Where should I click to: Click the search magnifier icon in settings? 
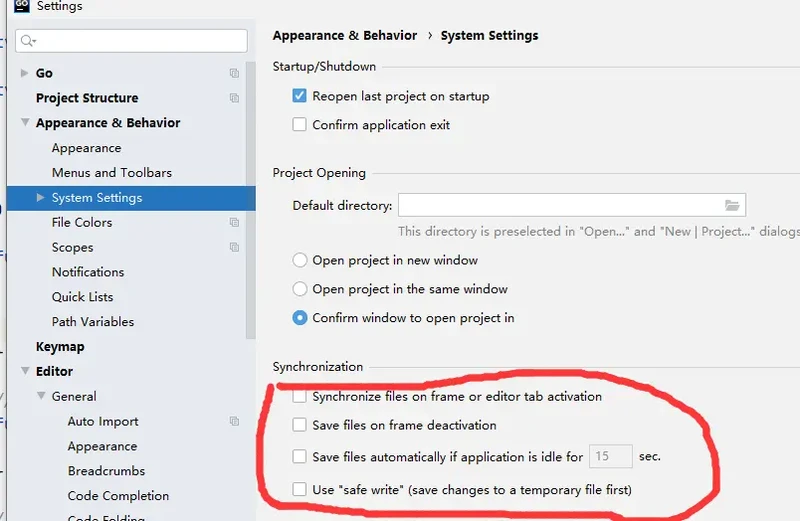click(x=27, y=41)
